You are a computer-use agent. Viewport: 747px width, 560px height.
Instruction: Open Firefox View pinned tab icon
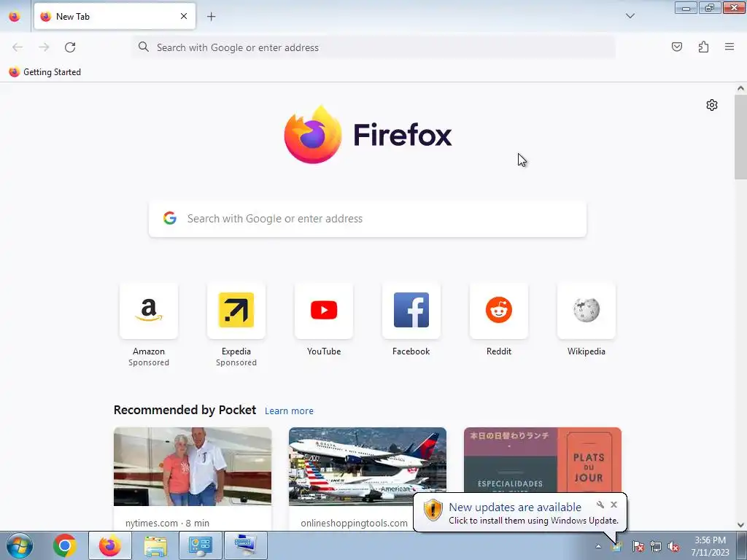(15, 16)
